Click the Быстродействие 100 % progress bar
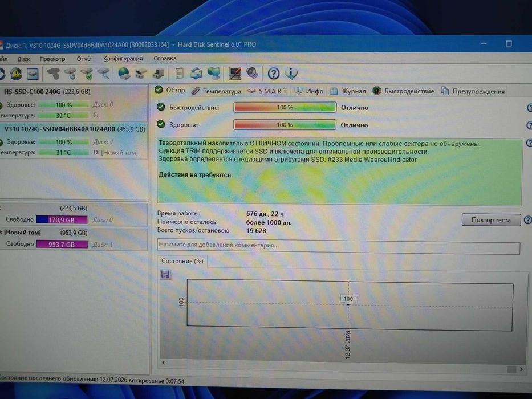The width and height of the screenshot is (532, 399). pyautogui.click(x=285, y=107)
